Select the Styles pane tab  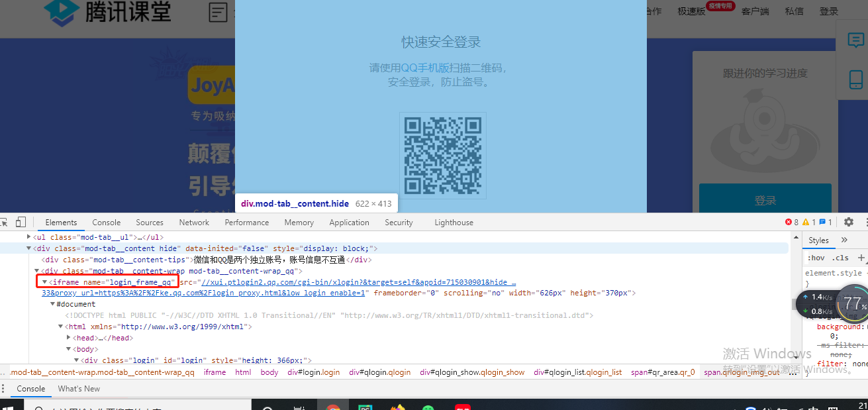pyautogui.click(x=818, y=240)
